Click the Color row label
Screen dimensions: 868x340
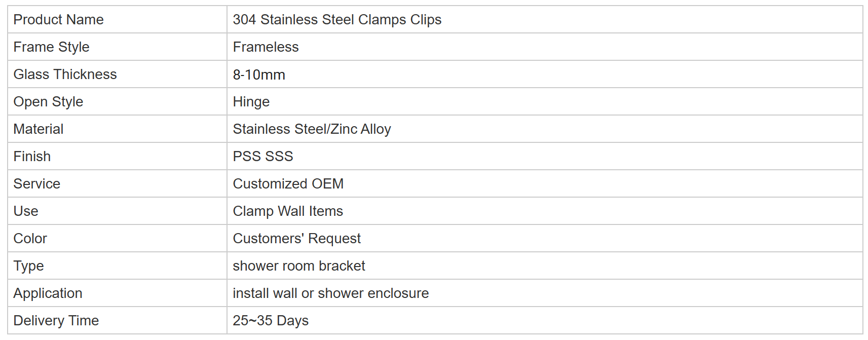pos(30,239)
